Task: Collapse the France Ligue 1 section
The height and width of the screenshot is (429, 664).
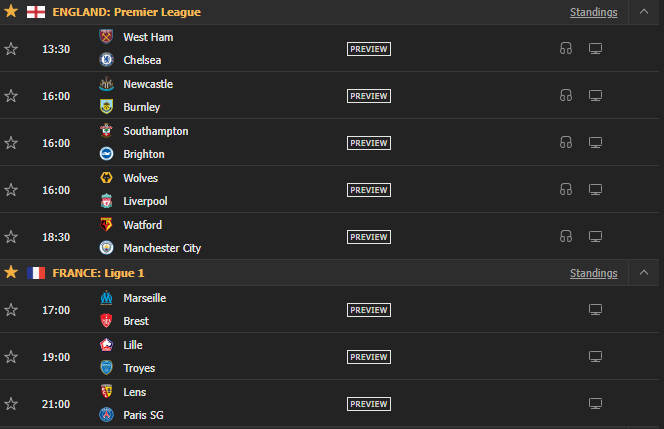Action: pos(643,273)
